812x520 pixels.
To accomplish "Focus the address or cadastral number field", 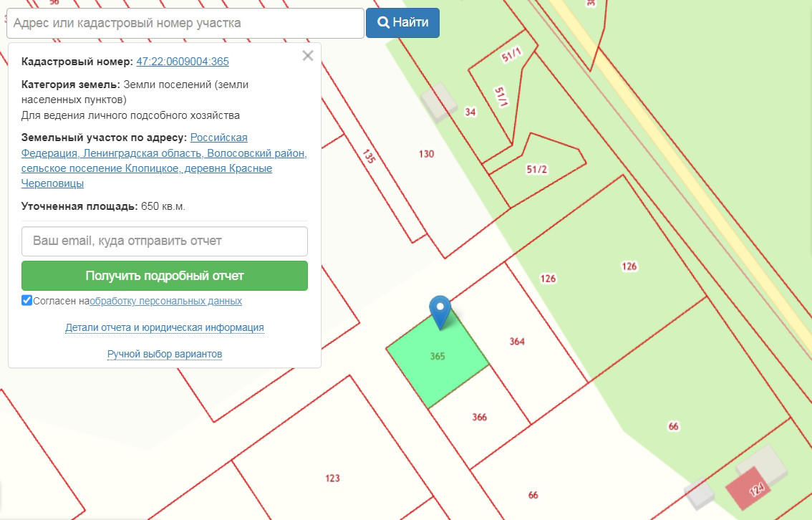I will [x=185, y=24].
